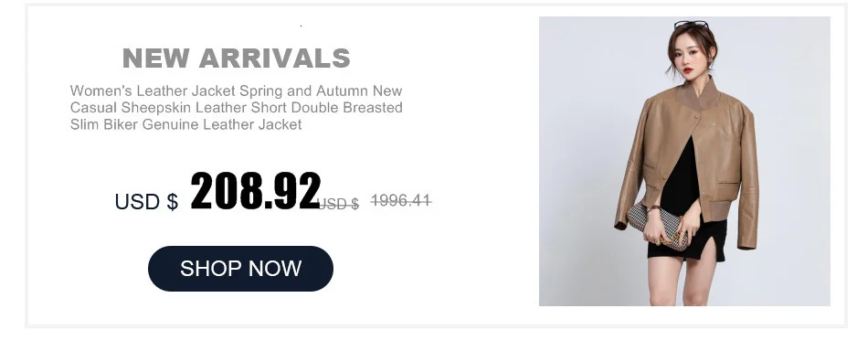Click the model's bare legs in photo
The width and height of the screenshot is (868, 351).
click(x=684, y=281)
